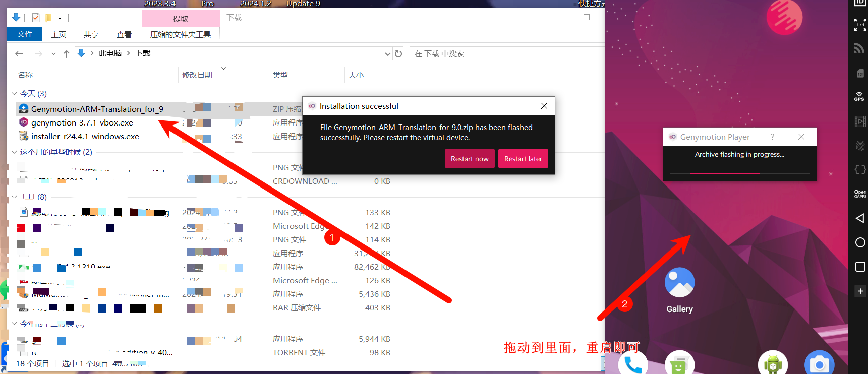Collapse the 这个月的早些时候 (2) group
The height and width of the screenshot is (374, 868).
[x=15, y=152]
